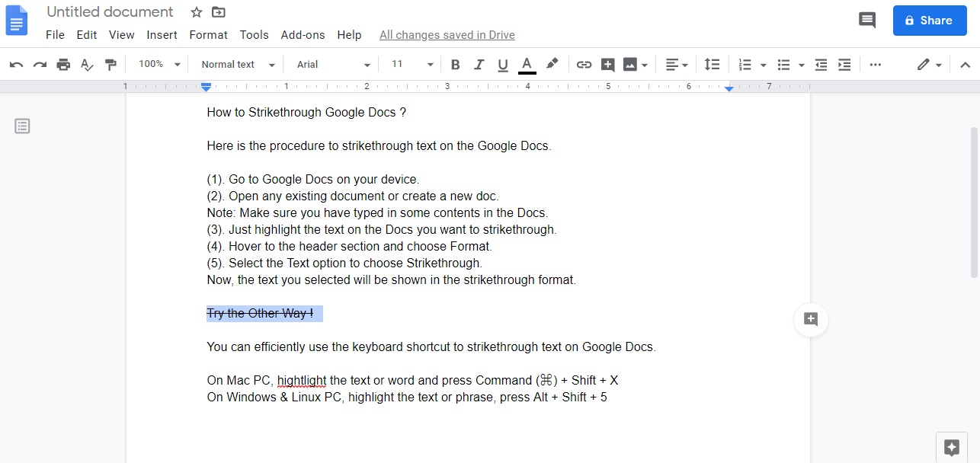Viewport: 980px width, 463px height.
Task: Click the Spell check icon
Action: pyautogui.click(x=87, y=65)
